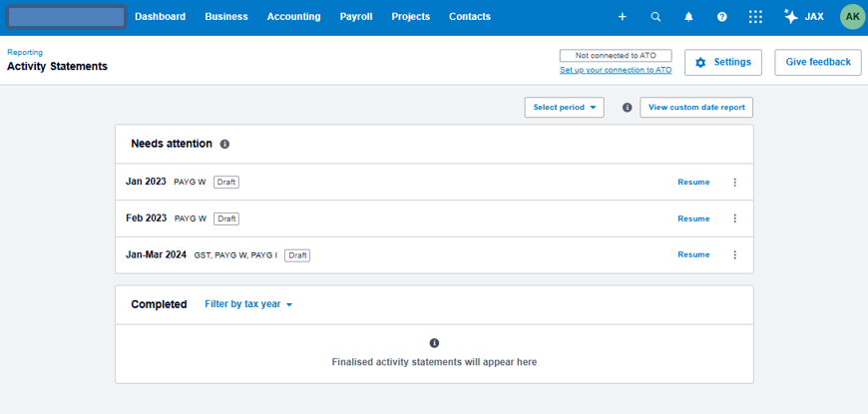Open the Contacts menu
The height and width of the screenshot is (414, 868).
470,17
